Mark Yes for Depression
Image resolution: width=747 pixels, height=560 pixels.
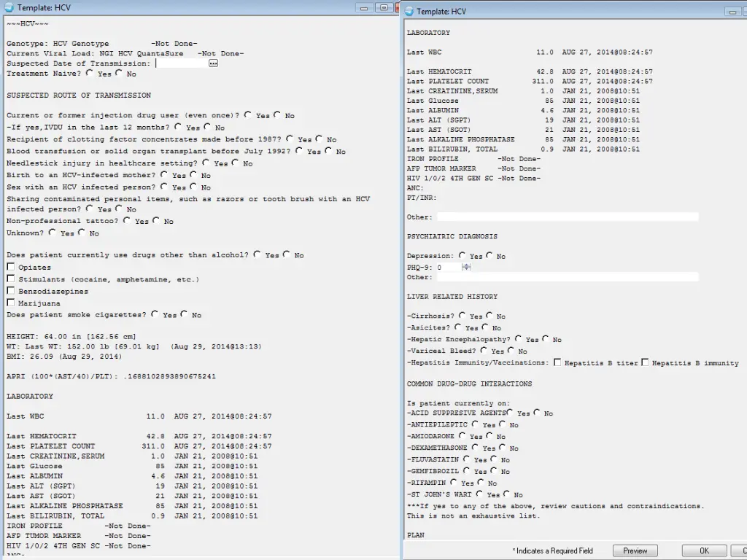pos(462,255)
